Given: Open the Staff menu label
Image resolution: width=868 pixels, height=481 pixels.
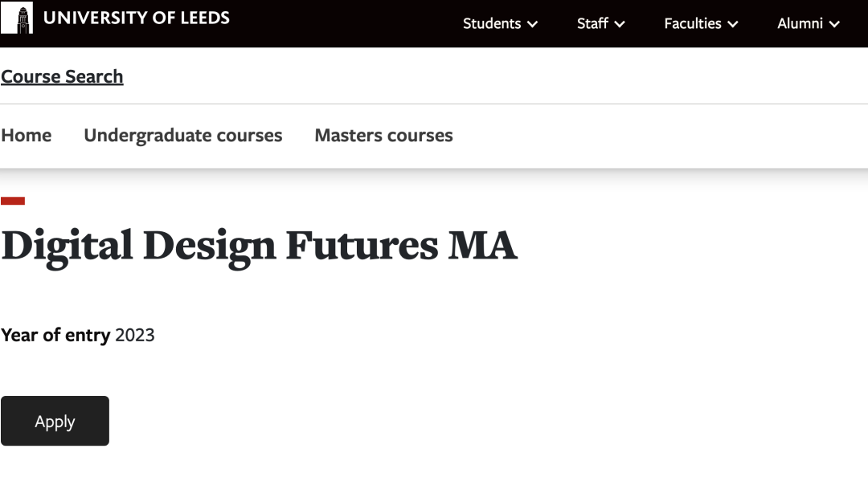Looking at the screenshot, I should 592,24.
